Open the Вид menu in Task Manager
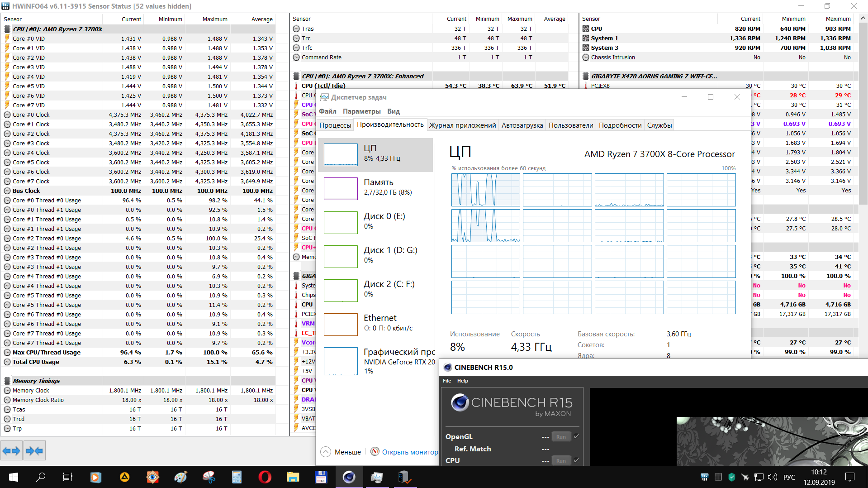Screen dimensions: 868x488 pyautogui.click(x=394, y=111)
